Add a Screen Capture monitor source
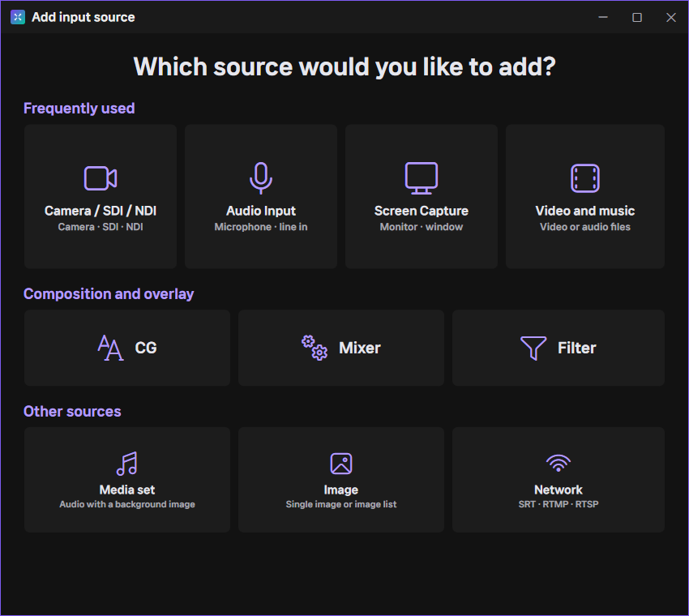This screenshot has width=689, height=616. (x=421, y=196)
